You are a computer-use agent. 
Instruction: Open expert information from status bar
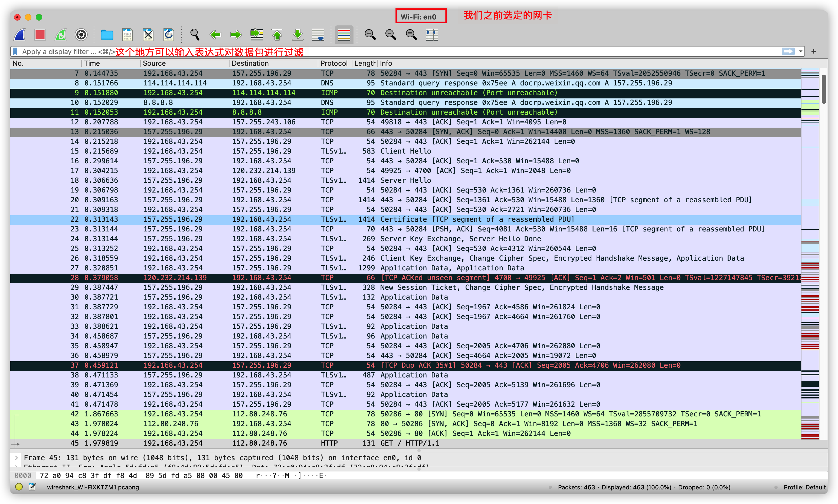[x=19, y=487]
